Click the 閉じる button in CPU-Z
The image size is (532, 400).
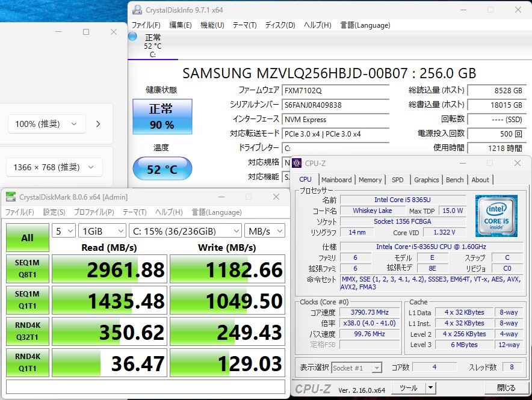pyautogui.click(x=506, y=388)
